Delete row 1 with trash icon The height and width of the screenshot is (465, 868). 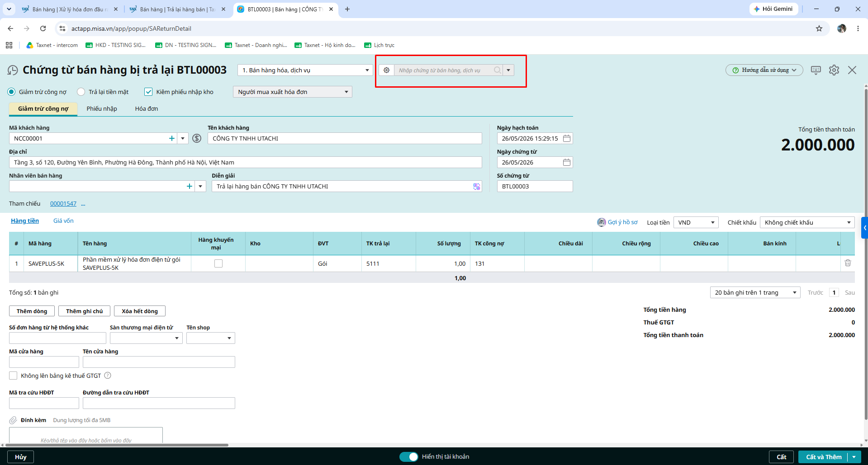tap(848, 263)
